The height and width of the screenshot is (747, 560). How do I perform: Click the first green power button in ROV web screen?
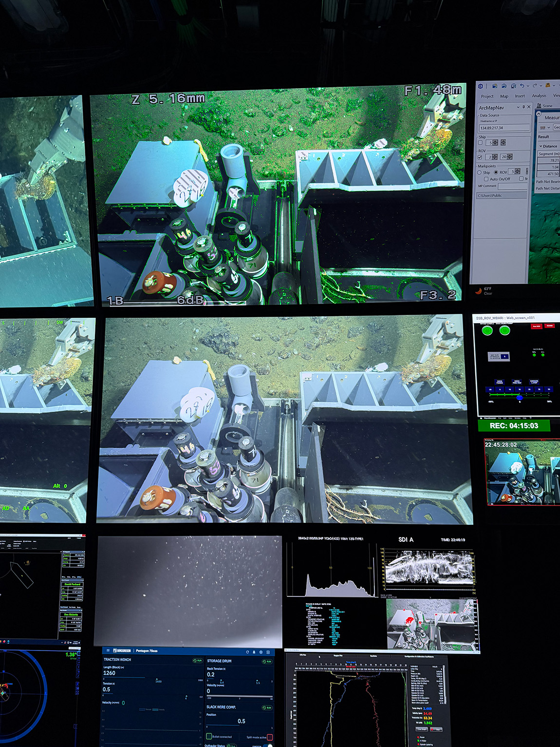[x=487, y=330]
